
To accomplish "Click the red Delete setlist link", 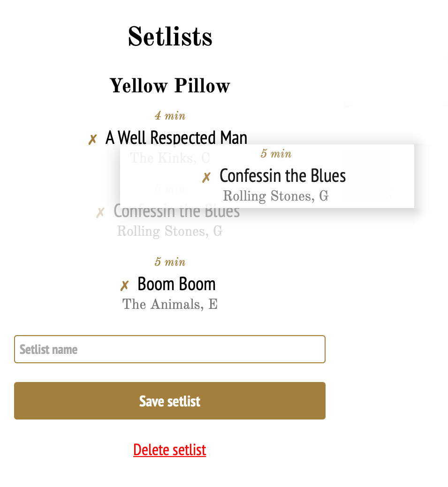I will tap(169, 450).
